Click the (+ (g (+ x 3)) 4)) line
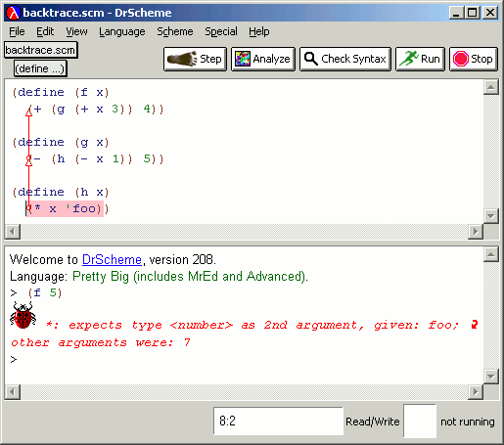The image size is (504, 445). click(95, 109)
